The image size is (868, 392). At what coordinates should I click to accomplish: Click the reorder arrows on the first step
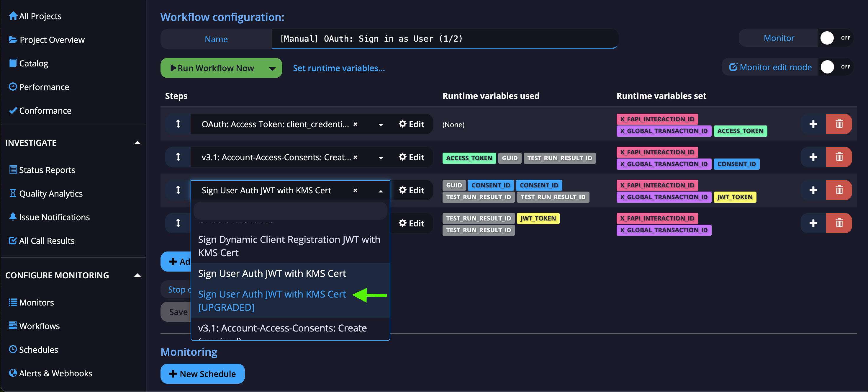coord(178,124)
